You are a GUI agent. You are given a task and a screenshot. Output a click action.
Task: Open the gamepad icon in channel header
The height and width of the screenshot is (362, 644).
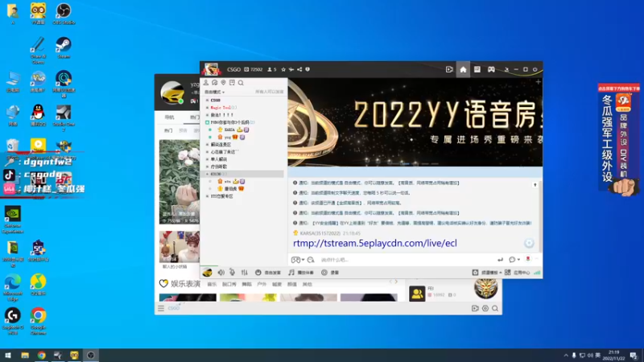(x=491, y=69)
